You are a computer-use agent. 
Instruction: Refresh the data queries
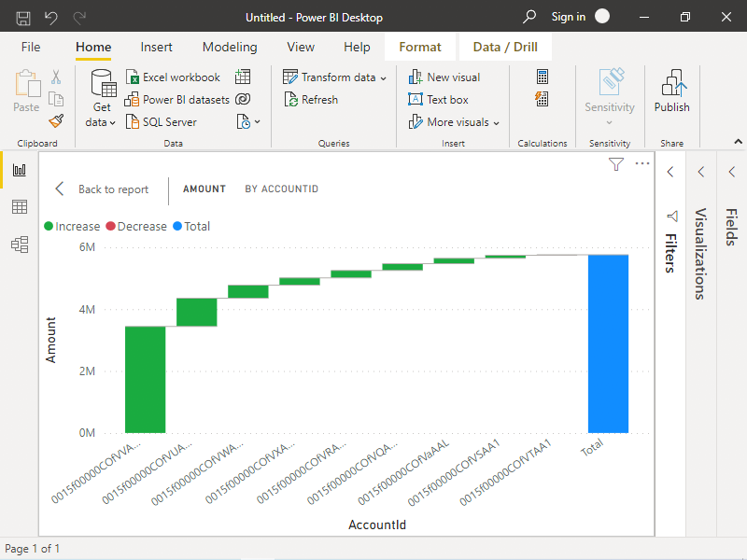[x=311, y=100]
